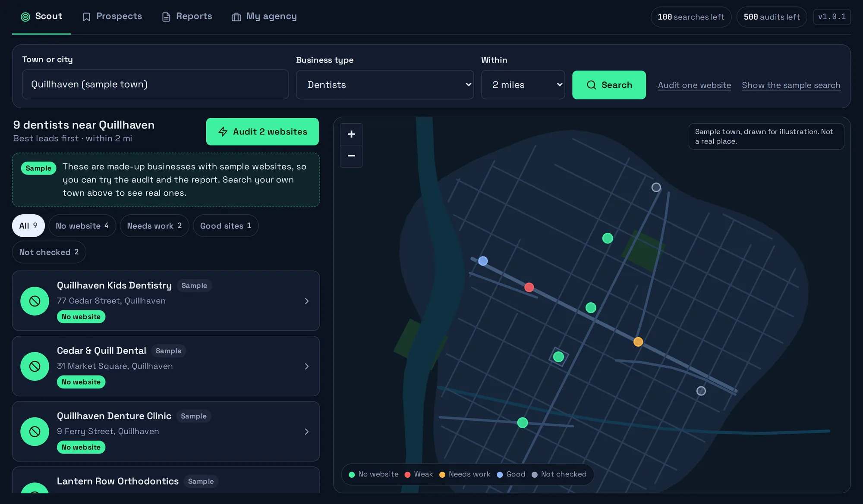Click Show the sample search link

tap(791, 85)
